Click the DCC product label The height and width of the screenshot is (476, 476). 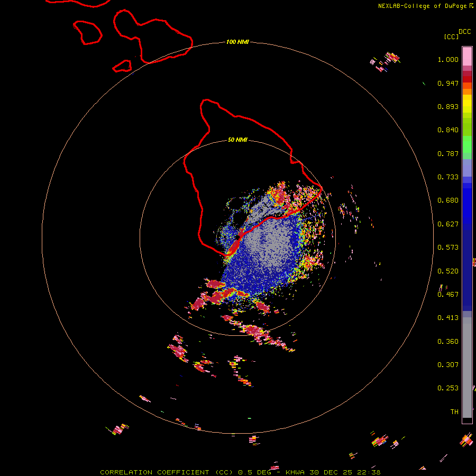pyautogui.click(x=465, y=32)
